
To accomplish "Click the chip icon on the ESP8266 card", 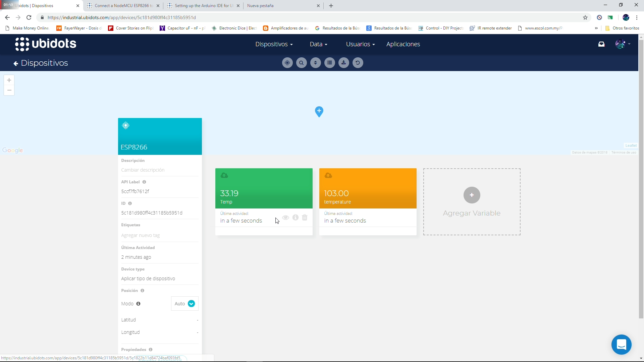I will (x=125, y=125).
